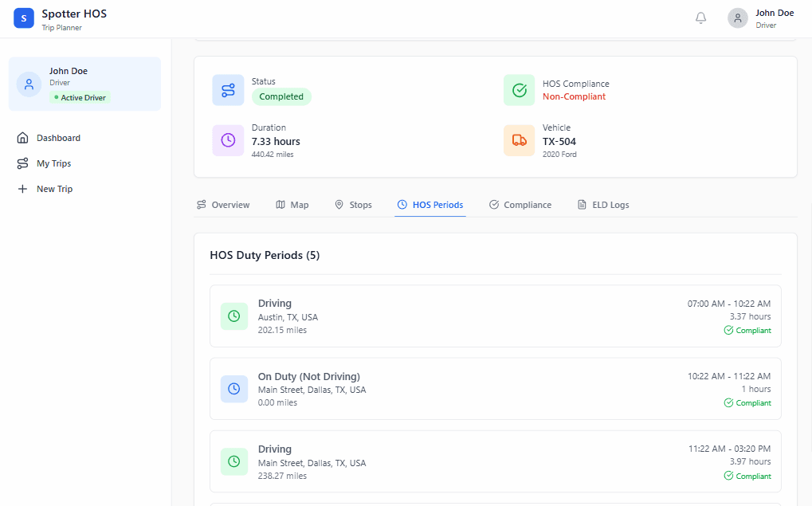Click the My Trips route icon

(x=22, y=163)
